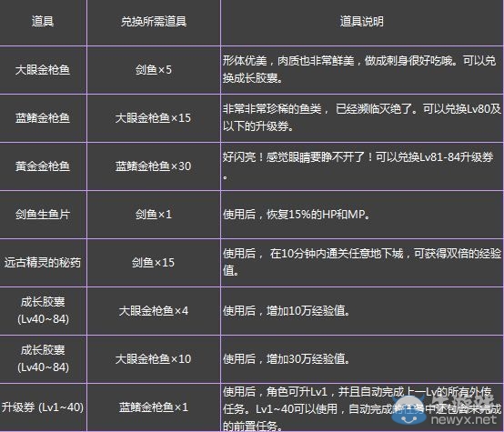
Task: Select the 剑鱼×1 cost cell
Action: [x=154, y=215]
